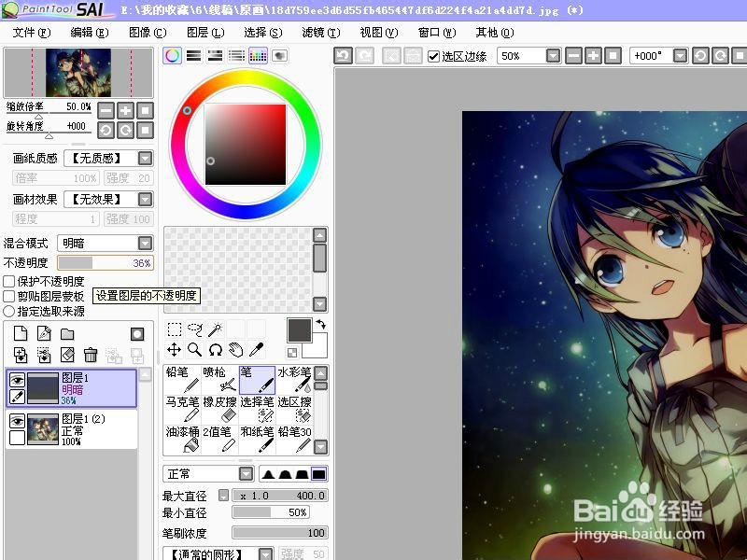Toggle the scratchpad panel button
747x560 pixels.
click(279, 56)
